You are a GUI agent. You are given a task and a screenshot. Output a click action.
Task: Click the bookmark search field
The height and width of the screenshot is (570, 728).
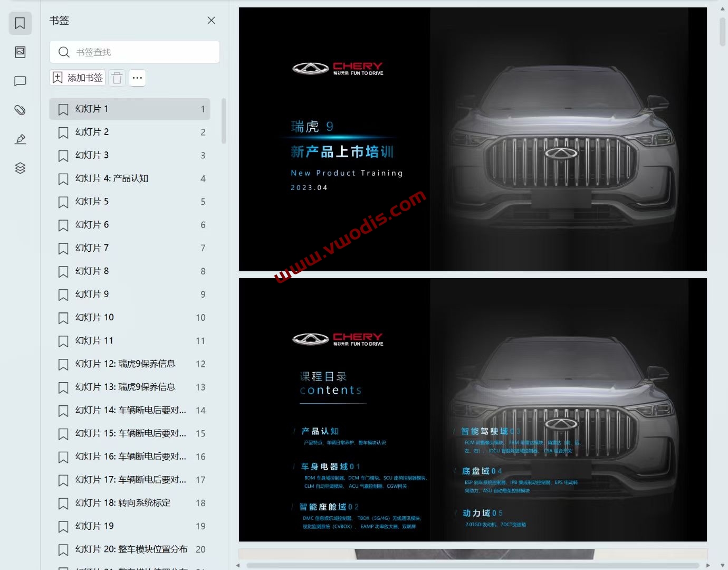coord(135,52)
